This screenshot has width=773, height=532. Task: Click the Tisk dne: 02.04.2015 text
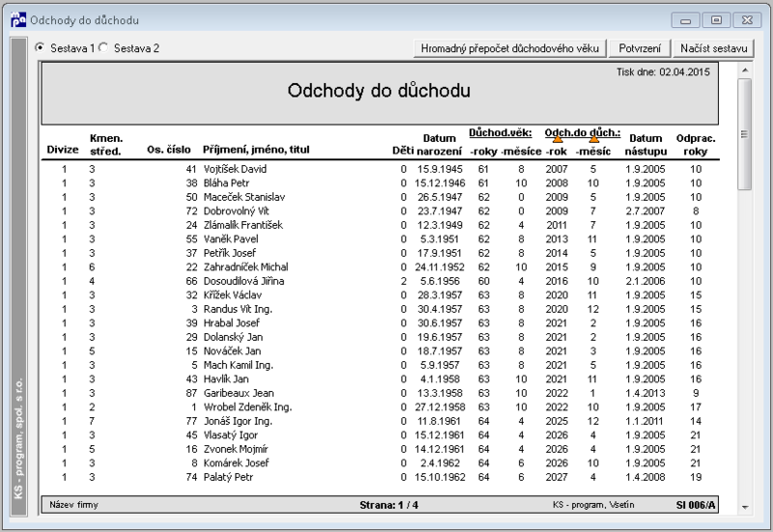tap(663, 71)
